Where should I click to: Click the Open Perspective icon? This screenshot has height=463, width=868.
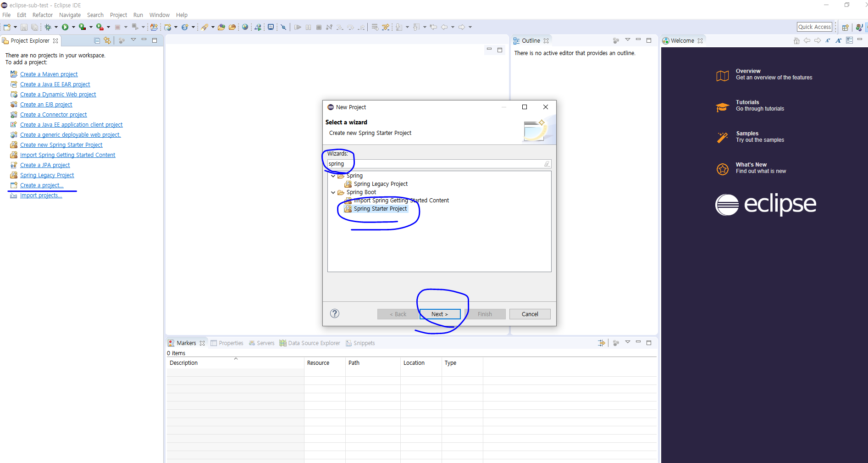(845, 27)
